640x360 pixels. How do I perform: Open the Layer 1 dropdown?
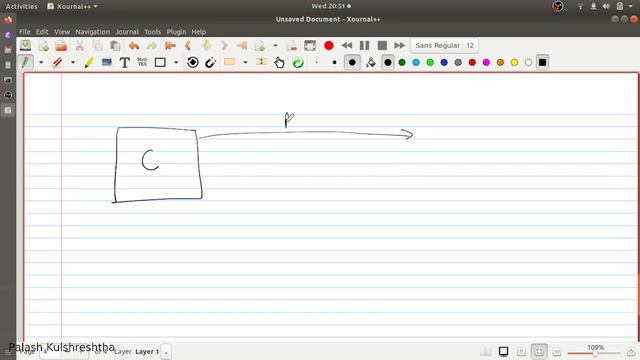[166, 352]
